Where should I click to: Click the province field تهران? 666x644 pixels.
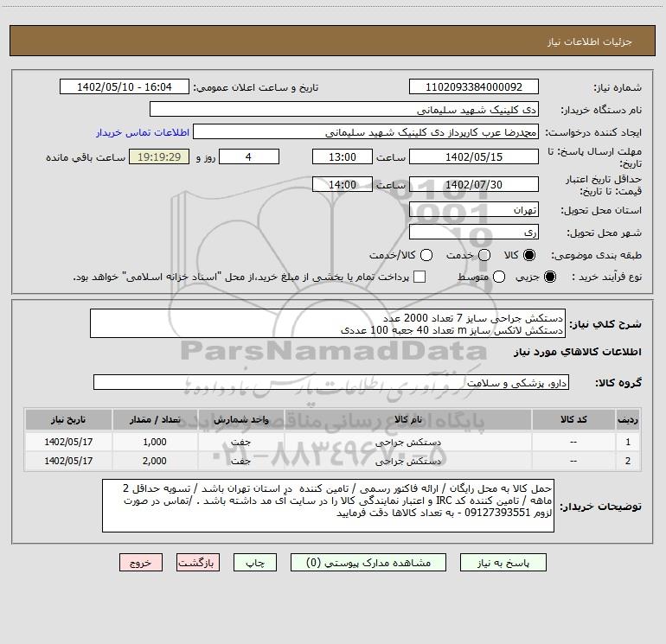(x=474, y=210)
